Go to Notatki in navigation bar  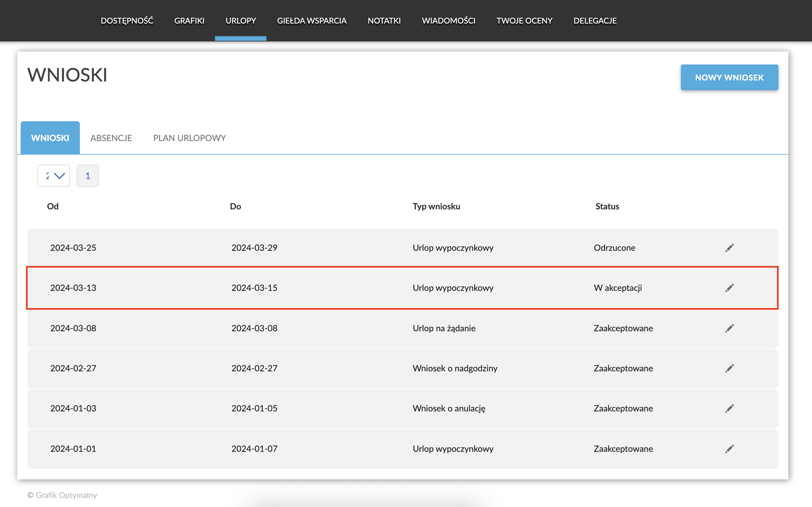click(384, 21)
